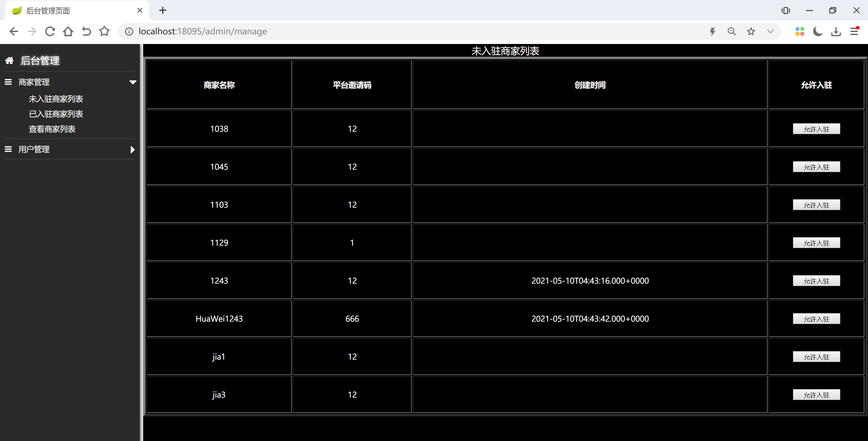Click the browser forward arrow
The width and height of the screenshot is (868, 441).
coord(32,31)
